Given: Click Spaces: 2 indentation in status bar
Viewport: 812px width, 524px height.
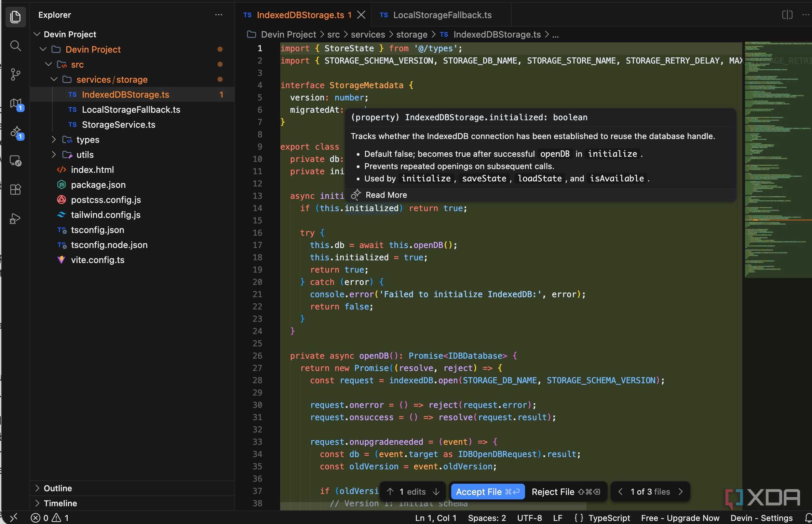Looking at the screenshot, I should pos(487,518).
